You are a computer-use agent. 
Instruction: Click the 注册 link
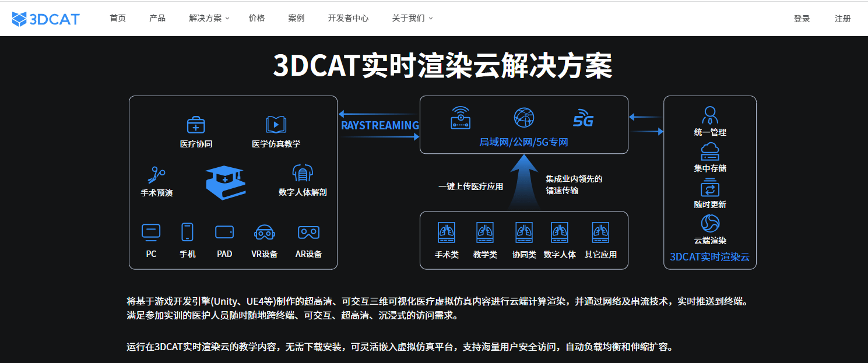pos(843,19)
